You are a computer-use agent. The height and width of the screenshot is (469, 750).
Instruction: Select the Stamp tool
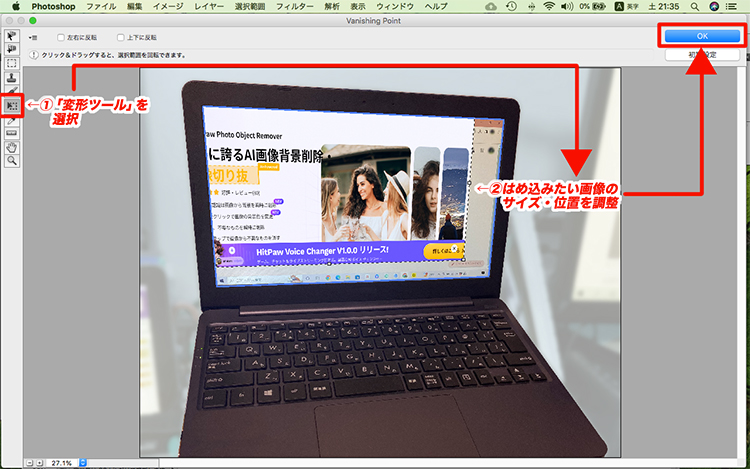click(11, 77)
